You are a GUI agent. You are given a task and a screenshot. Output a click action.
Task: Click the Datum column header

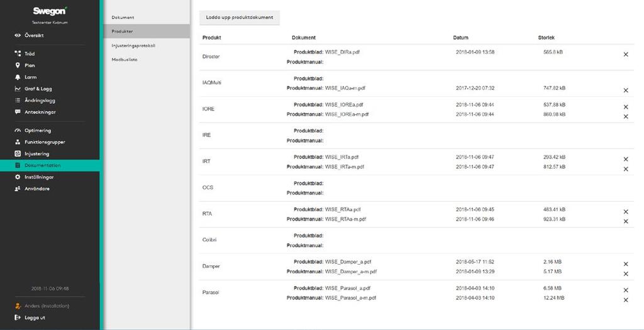click(460, 37)
